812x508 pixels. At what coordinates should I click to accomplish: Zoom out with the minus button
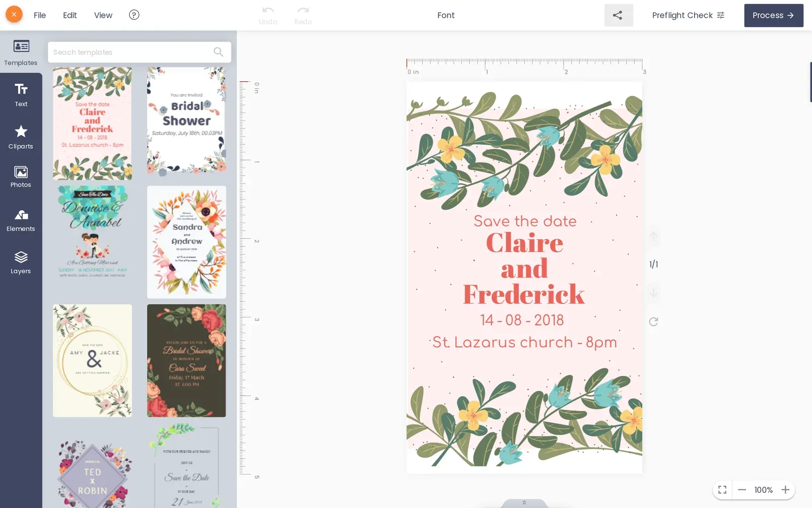[x=742, y=490]
